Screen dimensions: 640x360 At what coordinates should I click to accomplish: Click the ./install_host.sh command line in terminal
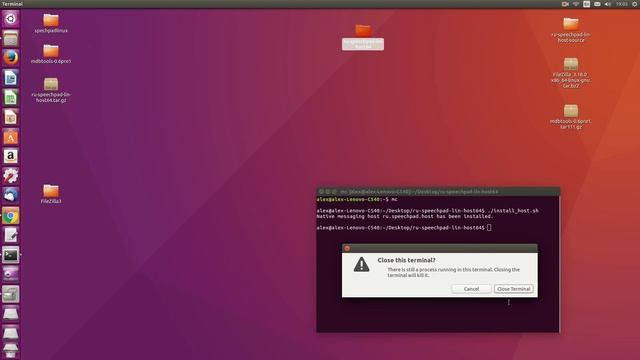tap(427, 211)
